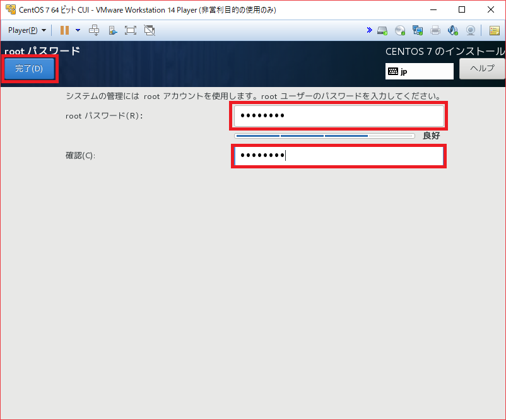Select the jp keyboard layout indicator
The width and height of the screenshot is (506, 420).
coord(419,71)
